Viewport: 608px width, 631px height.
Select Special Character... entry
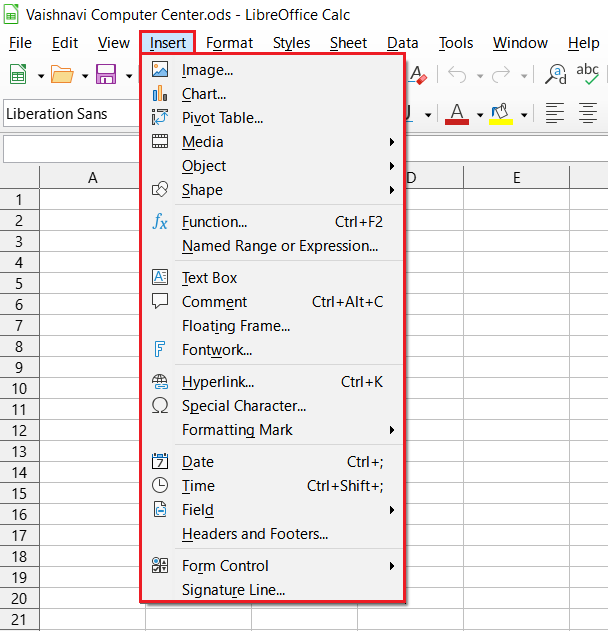click(272, 406)
